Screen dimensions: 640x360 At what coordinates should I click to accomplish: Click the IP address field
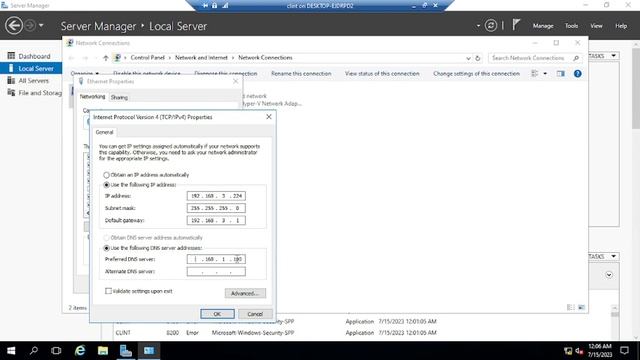[216, 196]
